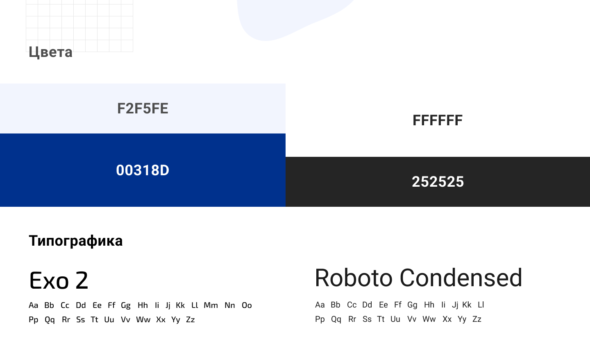Viewport: 590px width, 364px height.
Task: Select the Exo 2 font title
Action: 59,280
